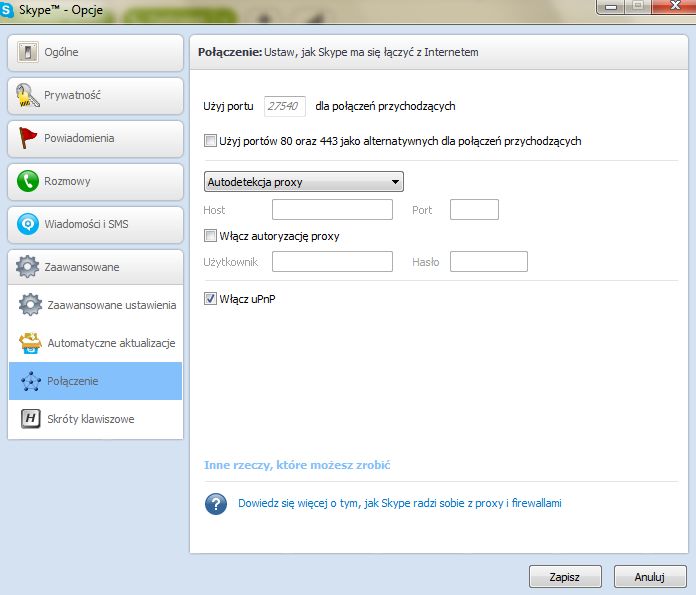The height and width of the screenshot is (595, 696).
Task: Select the Połączenie item
Action: point(95,381)
